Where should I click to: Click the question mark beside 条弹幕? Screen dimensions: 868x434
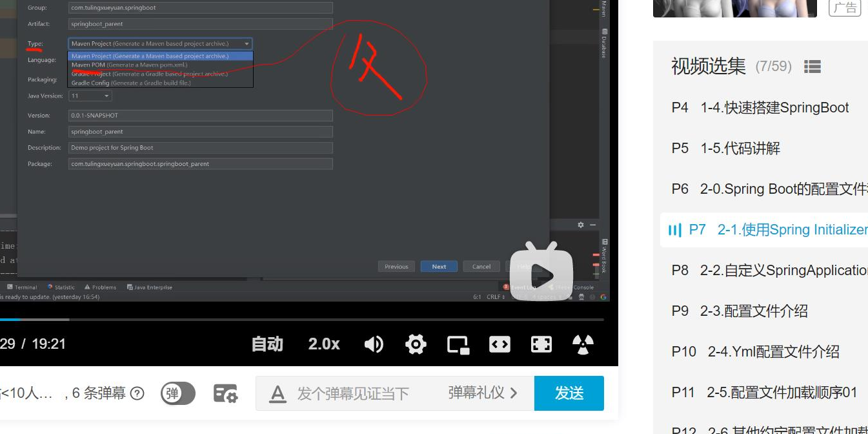[137, 393]
